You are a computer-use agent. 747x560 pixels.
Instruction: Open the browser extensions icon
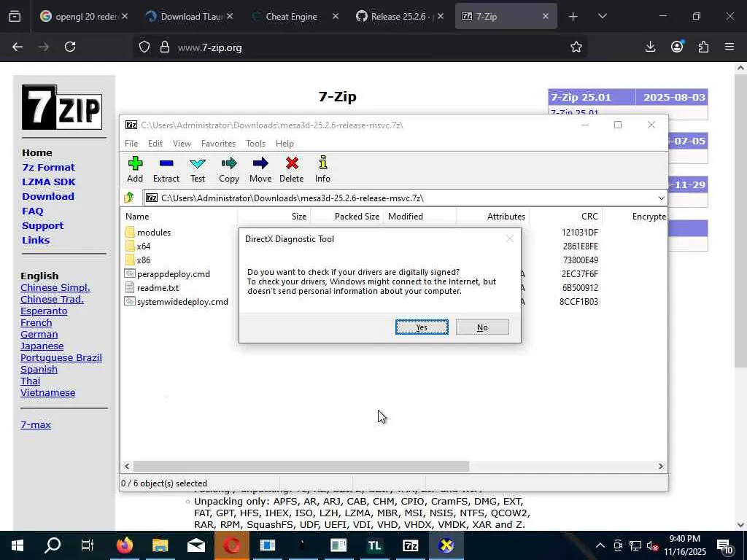click(703, 47)
